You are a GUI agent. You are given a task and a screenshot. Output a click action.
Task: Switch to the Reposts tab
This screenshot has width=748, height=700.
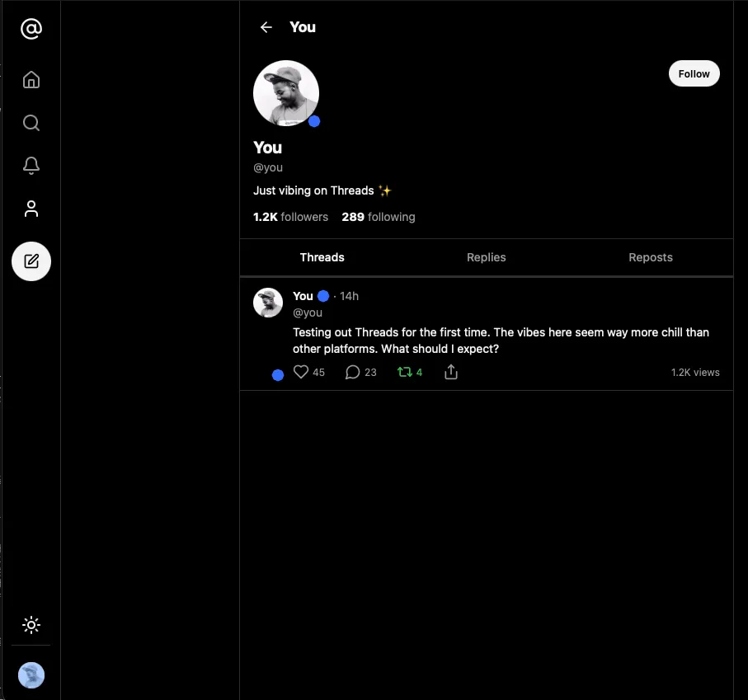point(650,257)
